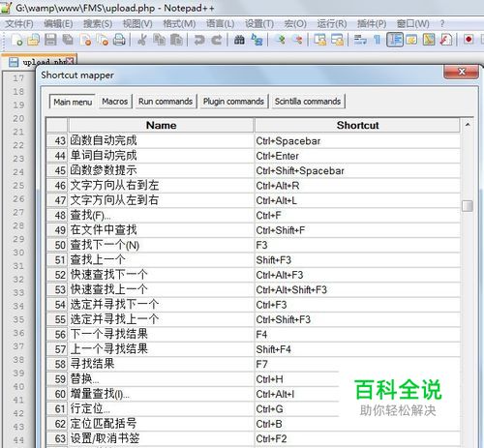Switch to the Macros tab
484x448 pixels.
pyautogui.click(x=115, y=102)
